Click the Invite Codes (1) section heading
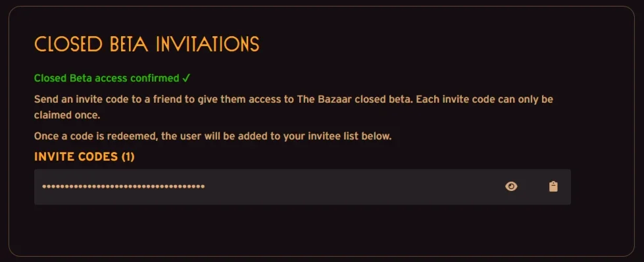Viewport: 644px width, 262px height. pyautogui.click(x=84, y=157)
